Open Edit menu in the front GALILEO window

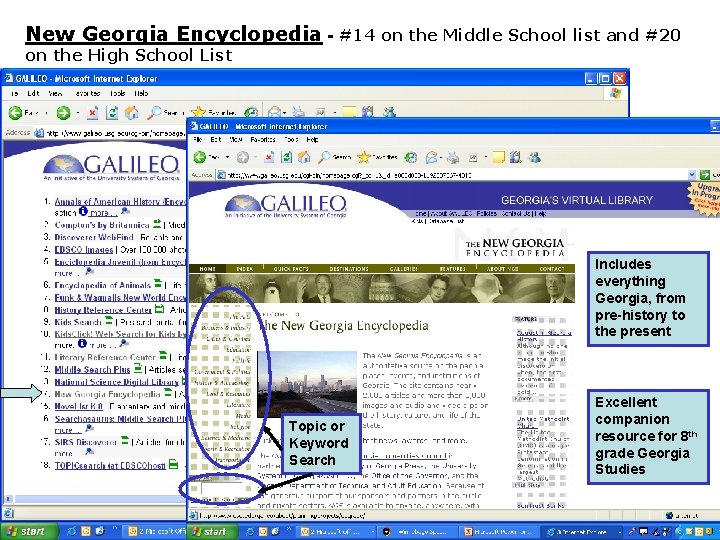pyautogui.click(x=216, y=140)
